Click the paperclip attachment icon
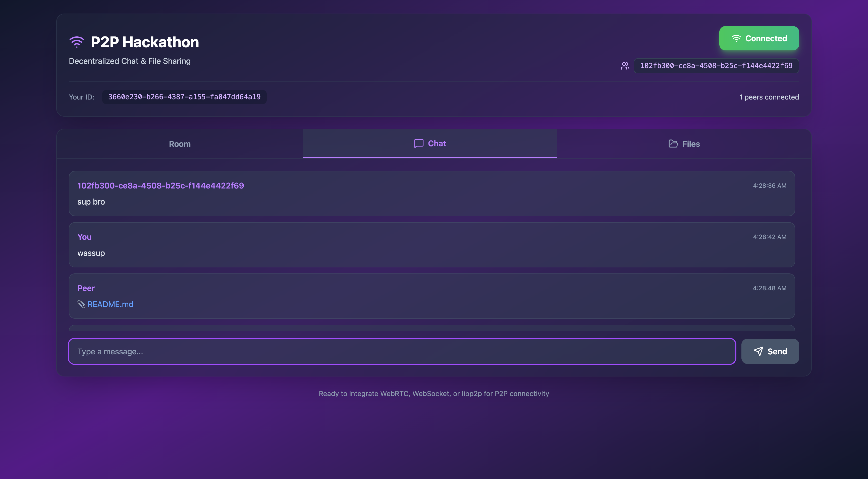 point(81,304)
